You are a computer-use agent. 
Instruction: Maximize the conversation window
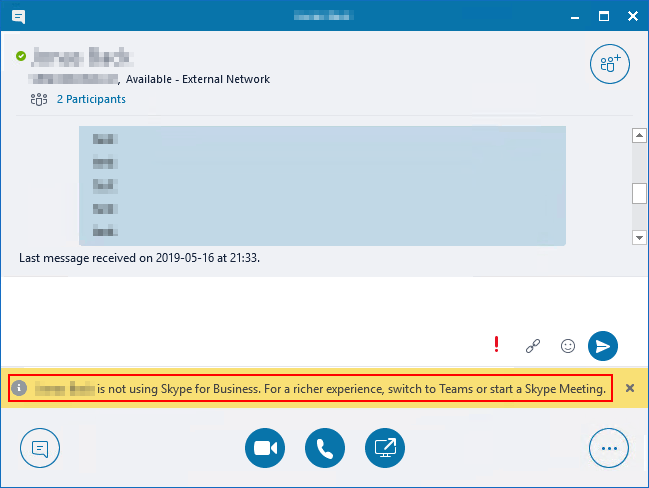click(x=603, y=16)
